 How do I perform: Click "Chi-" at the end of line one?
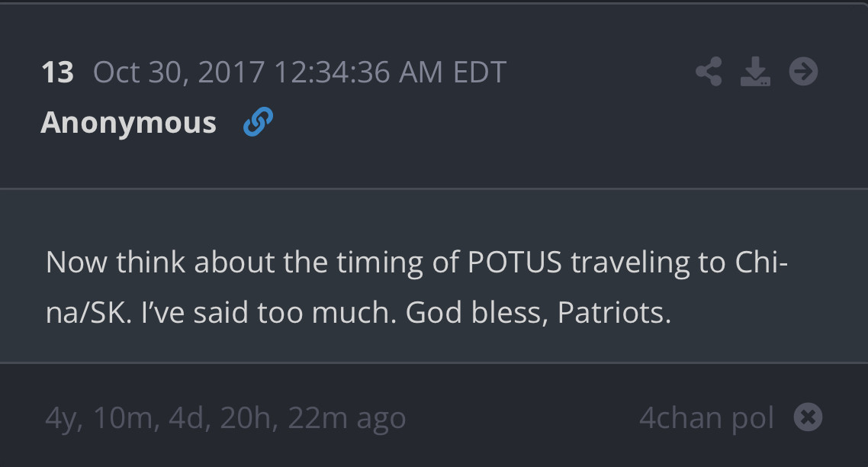click(x=760, y=262)
